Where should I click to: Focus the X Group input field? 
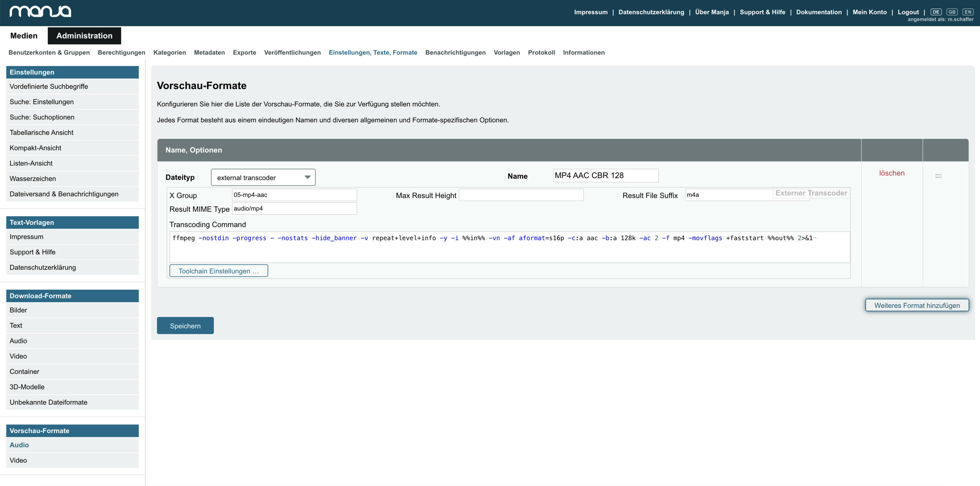(294, 195)
